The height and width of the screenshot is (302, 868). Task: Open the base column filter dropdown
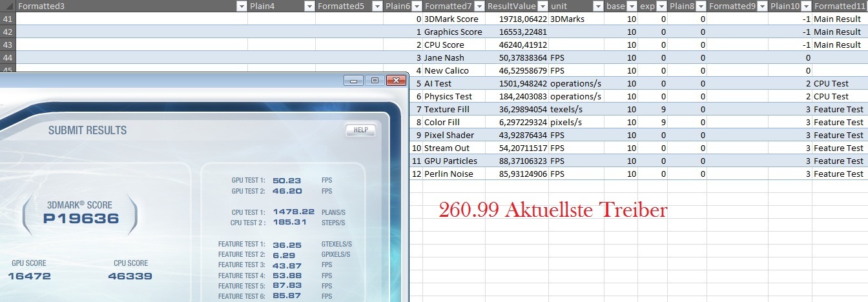(631, 6)
